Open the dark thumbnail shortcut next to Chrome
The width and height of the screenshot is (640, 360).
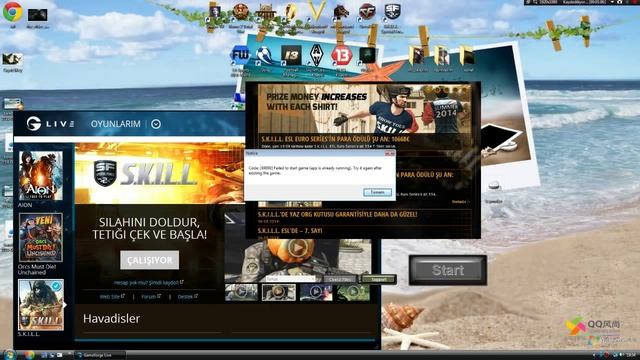coord(37,15)
